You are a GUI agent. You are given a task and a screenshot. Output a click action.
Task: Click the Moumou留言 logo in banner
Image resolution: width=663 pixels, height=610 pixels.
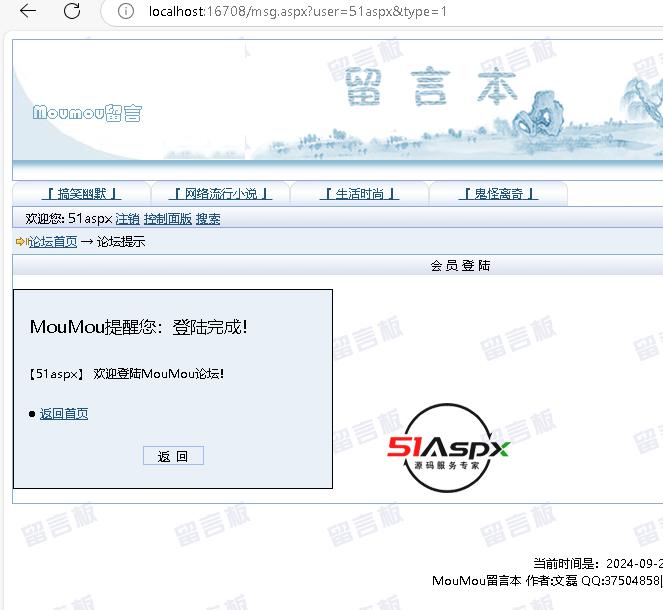(87, 113)
